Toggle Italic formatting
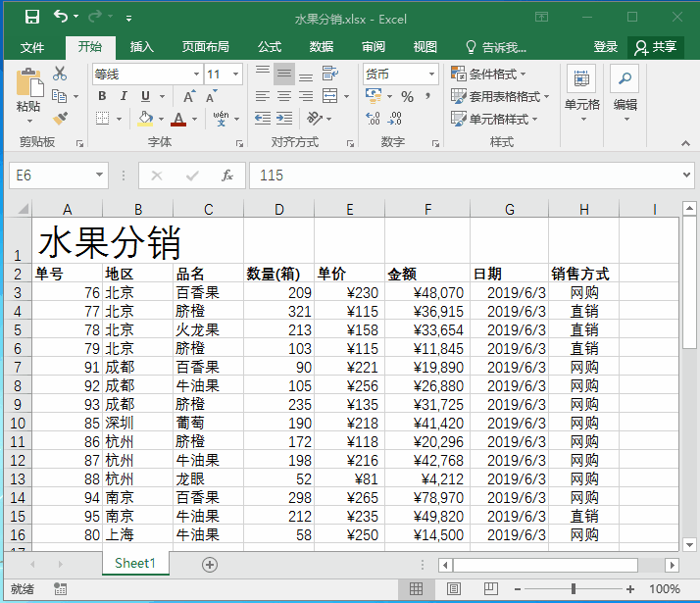The height and width of the screenshot is (603, 700). pyautogui.click(x=124, y=96)
